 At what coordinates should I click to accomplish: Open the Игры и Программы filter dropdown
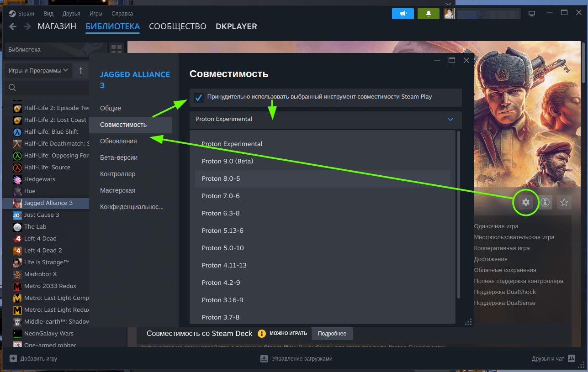pyautogui.click(x=38, y=70)
